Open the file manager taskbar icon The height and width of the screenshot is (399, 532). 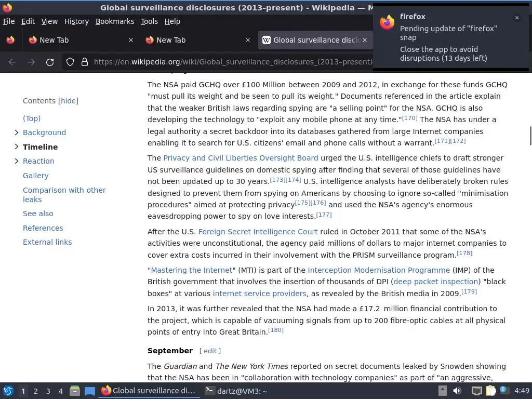(x=75, y=391)
